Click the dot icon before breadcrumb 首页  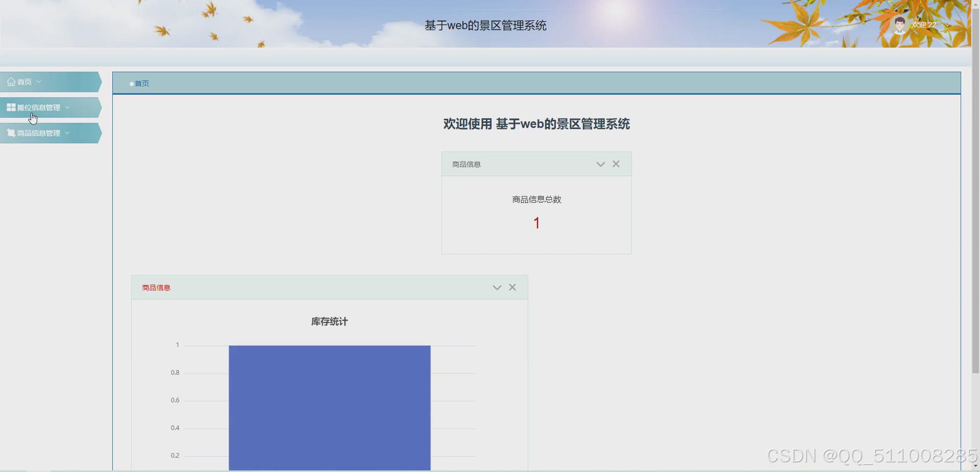132,84
